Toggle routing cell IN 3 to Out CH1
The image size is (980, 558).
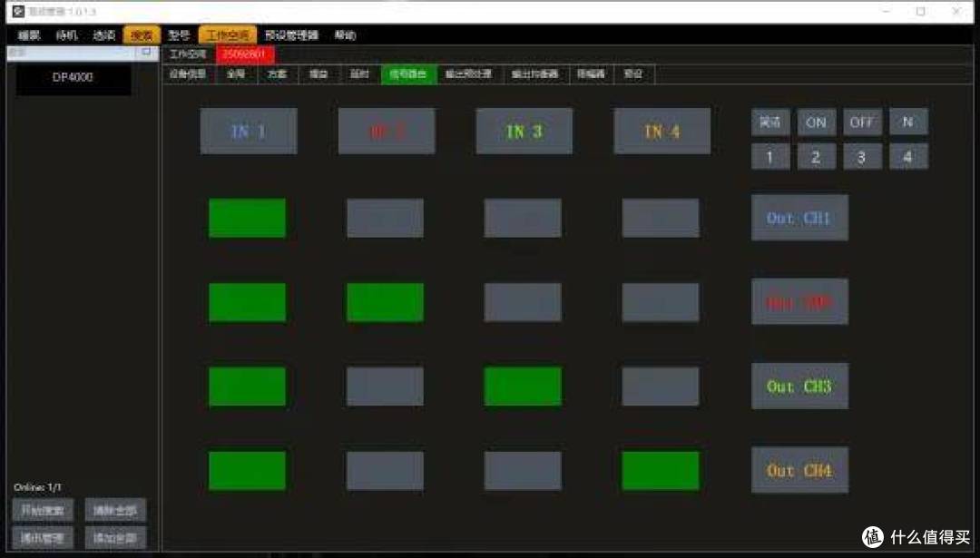(523, 218)
